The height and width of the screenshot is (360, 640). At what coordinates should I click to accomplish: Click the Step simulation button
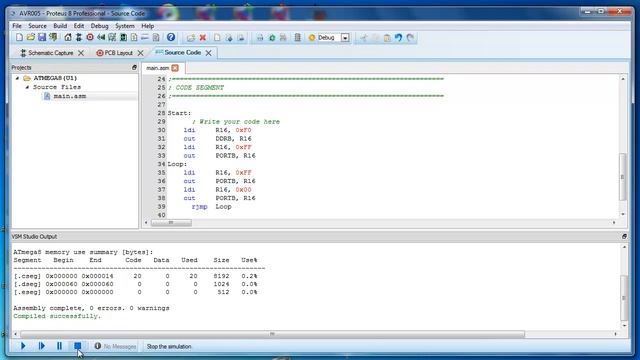(x=41, y=346)
